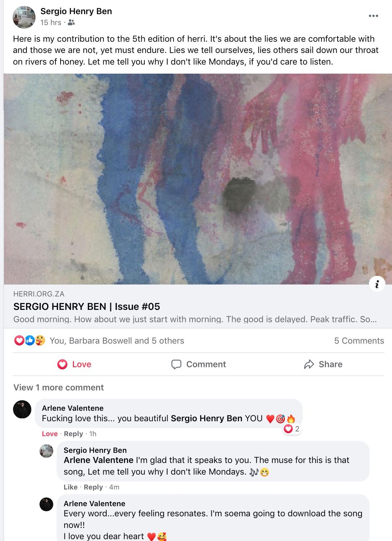Click the Comment speech bubble icon
This screenshot has width=392, height=541.
coord(176,364)
